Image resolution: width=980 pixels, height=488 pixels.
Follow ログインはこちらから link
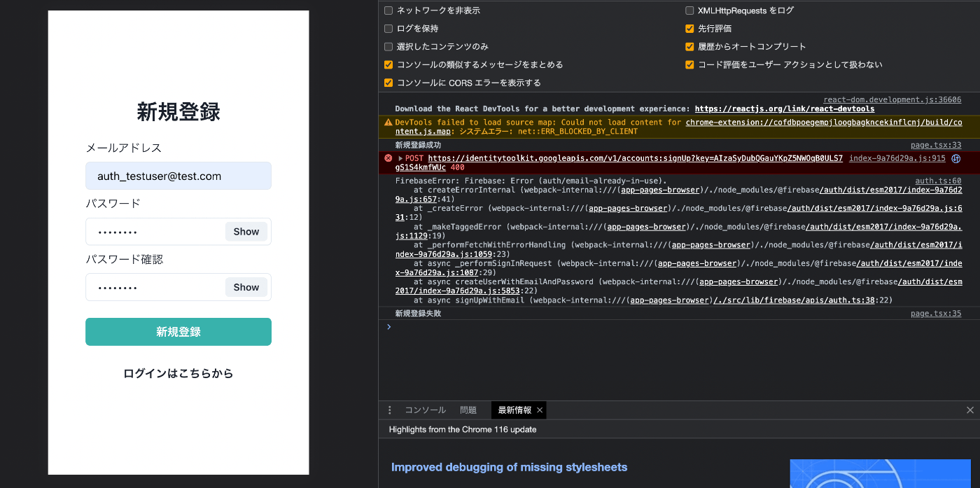click(178, 374)
